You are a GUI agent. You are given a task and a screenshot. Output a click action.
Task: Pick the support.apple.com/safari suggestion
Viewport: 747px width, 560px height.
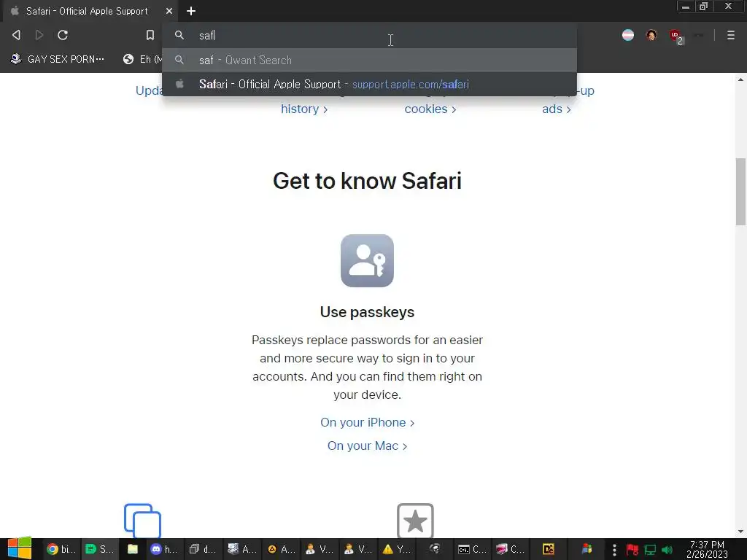[x=369, y=85]
